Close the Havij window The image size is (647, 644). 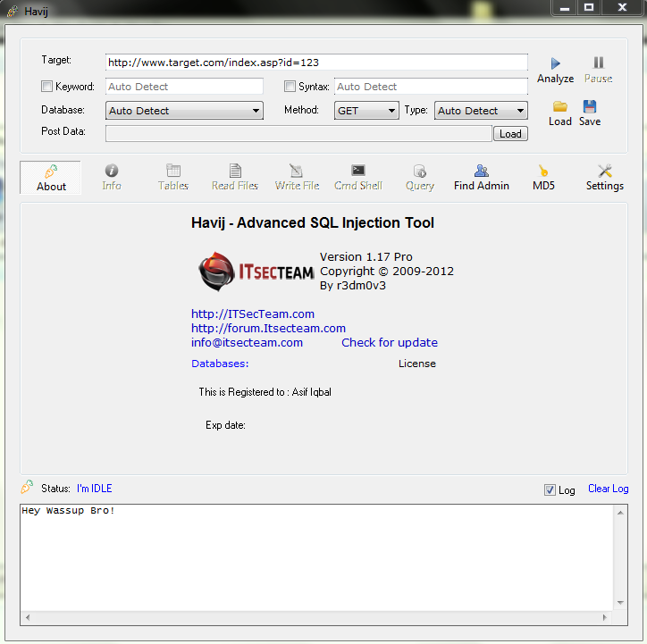(x=622, y=8)
